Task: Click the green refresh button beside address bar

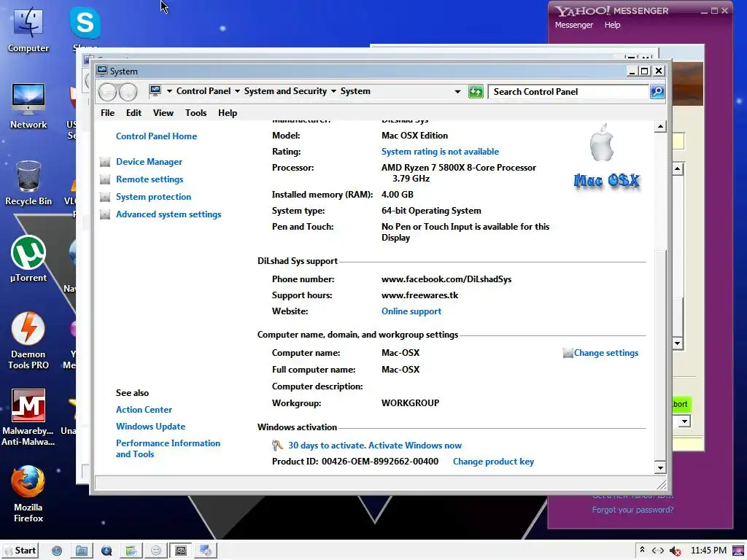Action: [x=476, y=91]
